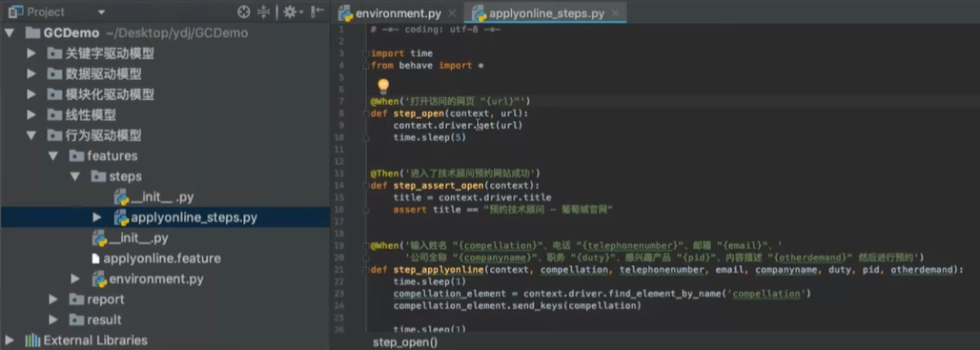Click the coding utf-8 comment on line 1
This screenshot has width=980, height=350.
pyautogui.click(x=436, y=30)
